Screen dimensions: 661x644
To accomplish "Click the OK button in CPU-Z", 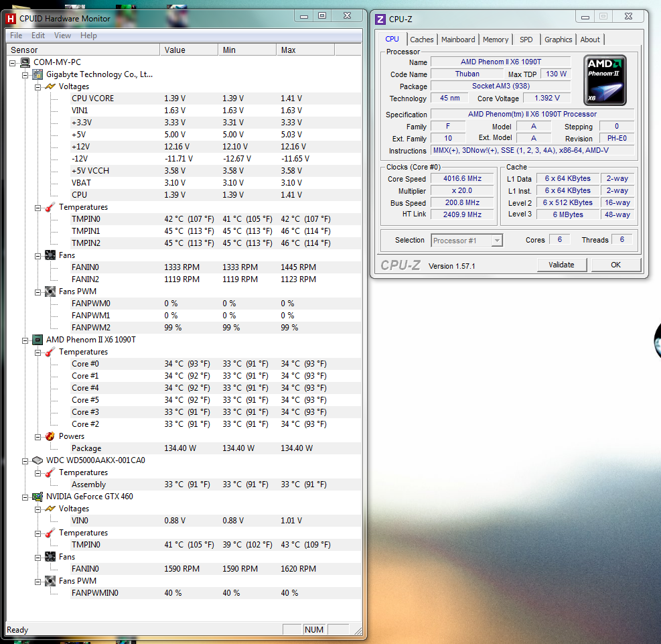I will point(616,265).
